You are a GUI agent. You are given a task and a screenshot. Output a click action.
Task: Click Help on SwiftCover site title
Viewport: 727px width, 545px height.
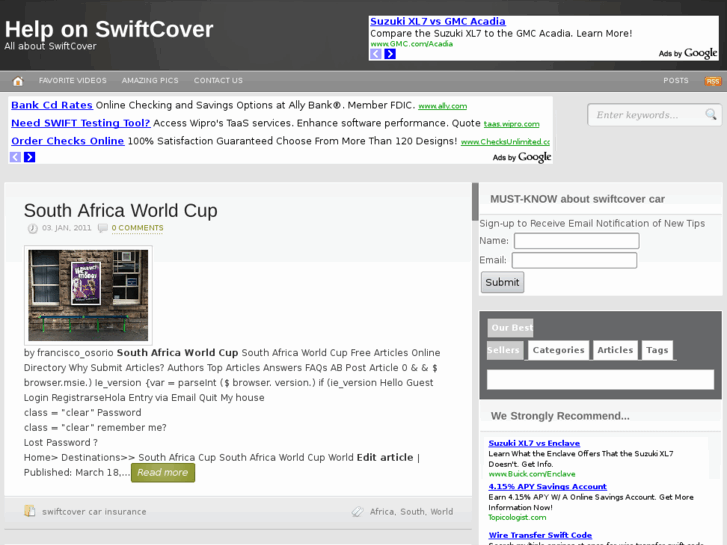[x=109, y=29]
